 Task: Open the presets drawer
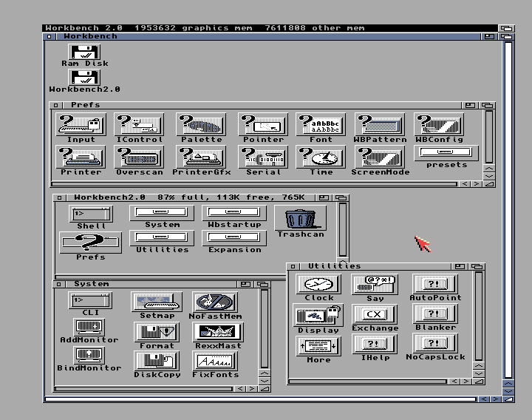point(446,153)
